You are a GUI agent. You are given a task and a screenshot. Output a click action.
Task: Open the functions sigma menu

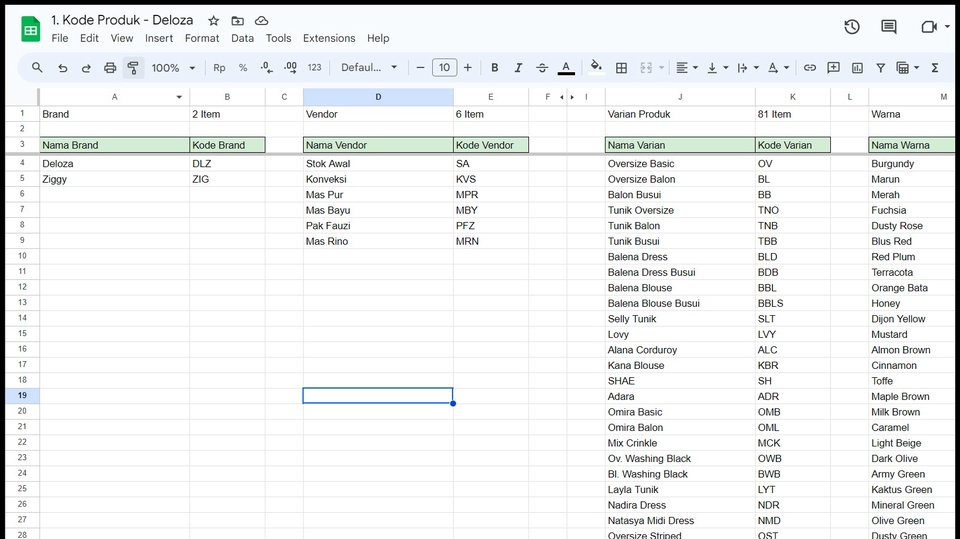[x=935, y=67]
